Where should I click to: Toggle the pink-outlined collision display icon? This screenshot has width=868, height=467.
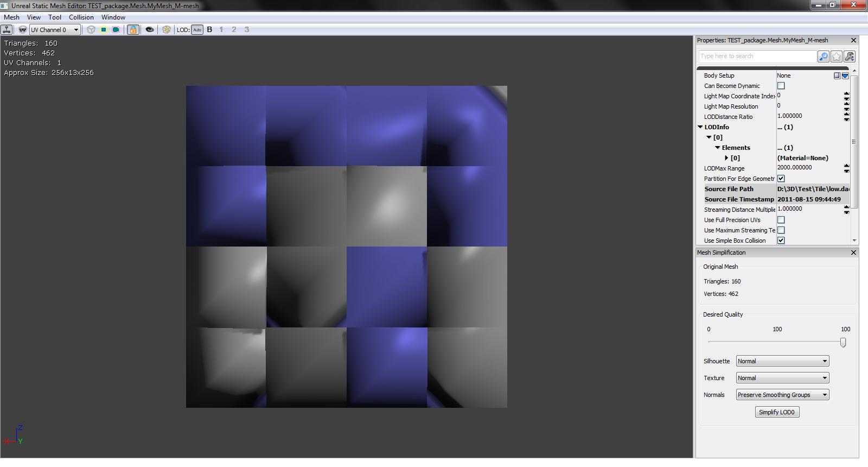pyautogui.click(x=116, y=30)
